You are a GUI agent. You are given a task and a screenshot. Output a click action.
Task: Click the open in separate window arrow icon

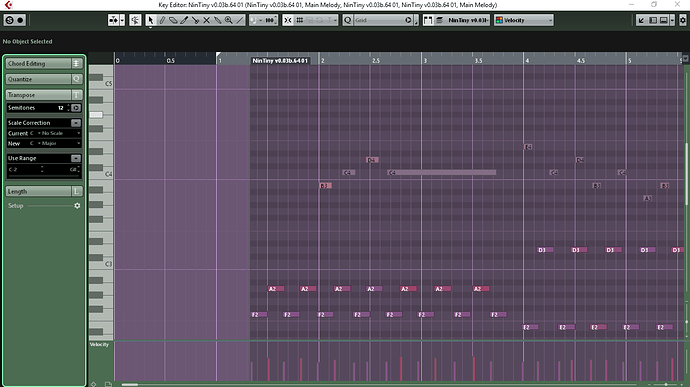point(641,20)
